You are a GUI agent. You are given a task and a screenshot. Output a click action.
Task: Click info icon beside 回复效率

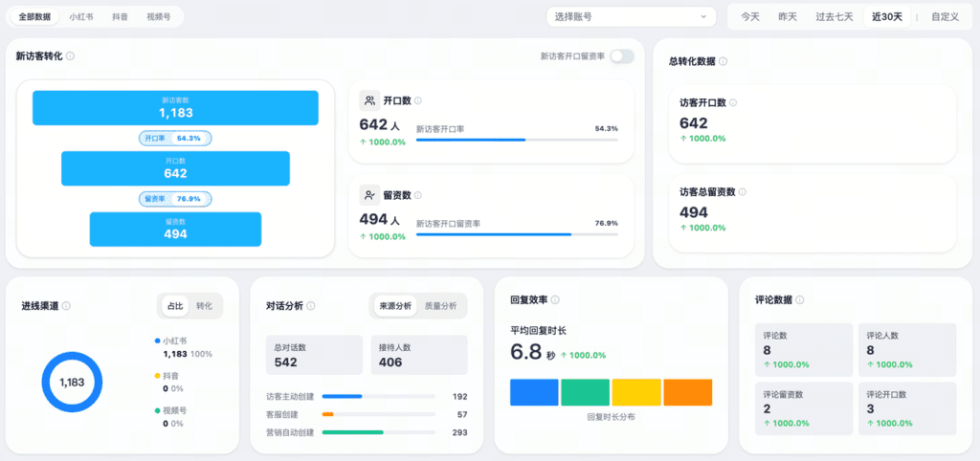coord(555,299)
